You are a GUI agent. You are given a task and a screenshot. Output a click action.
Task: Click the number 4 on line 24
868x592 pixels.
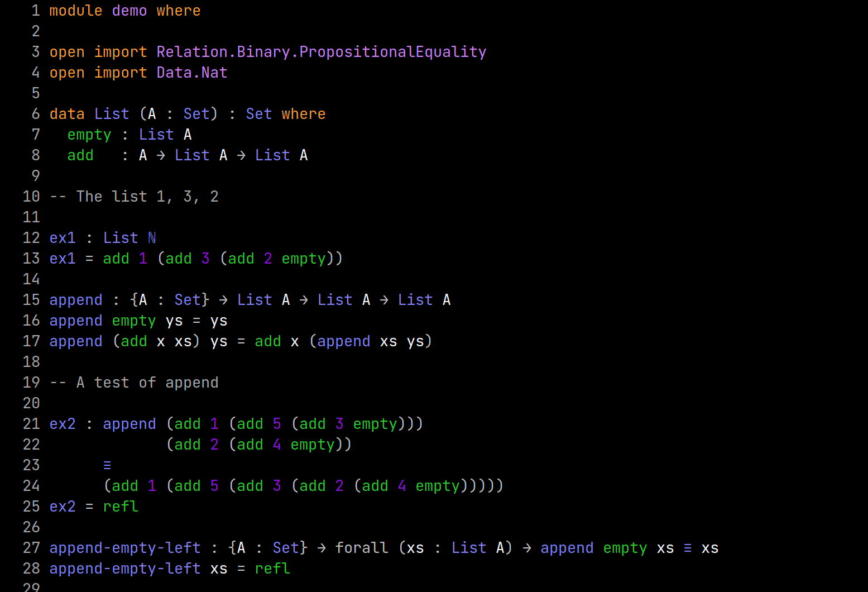(x=401, y=485)
